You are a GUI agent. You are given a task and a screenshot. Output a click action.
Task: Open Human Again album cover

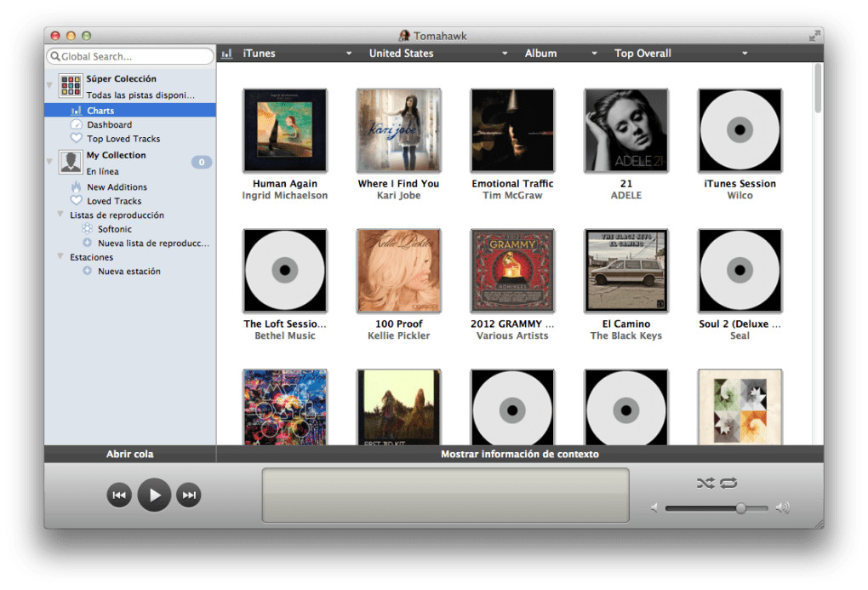pyautogui.click(x=285, y=130)
